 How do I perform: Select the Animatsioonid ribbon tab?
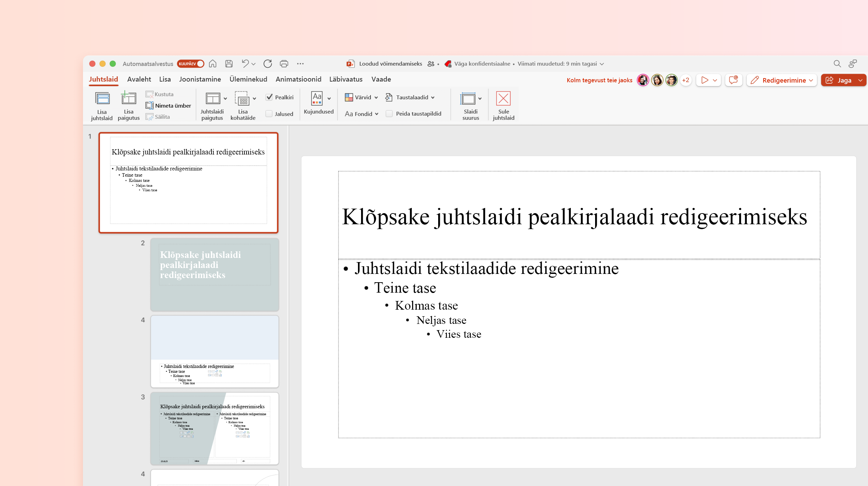[x=299, y=79]
